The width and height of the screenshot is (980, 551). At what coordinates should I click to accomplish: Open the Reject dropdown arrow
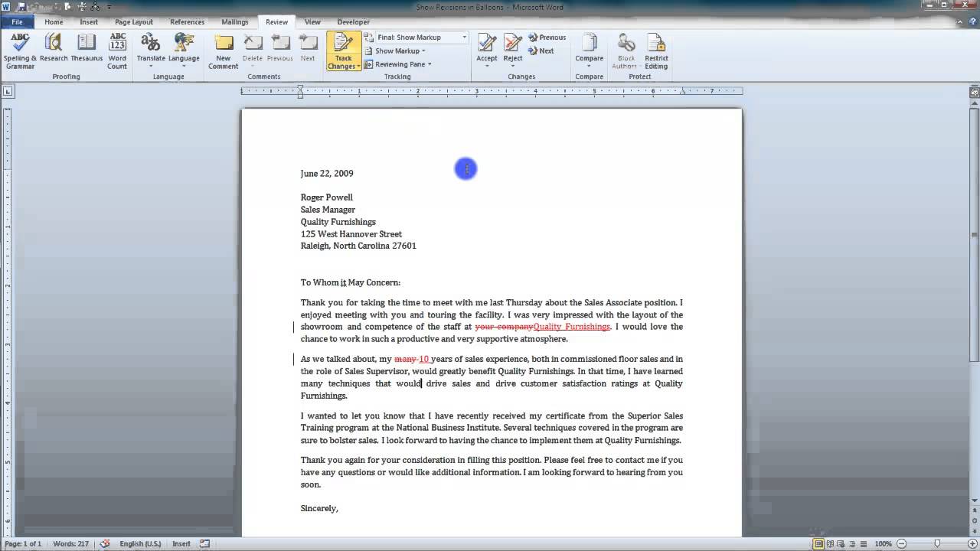513,67
